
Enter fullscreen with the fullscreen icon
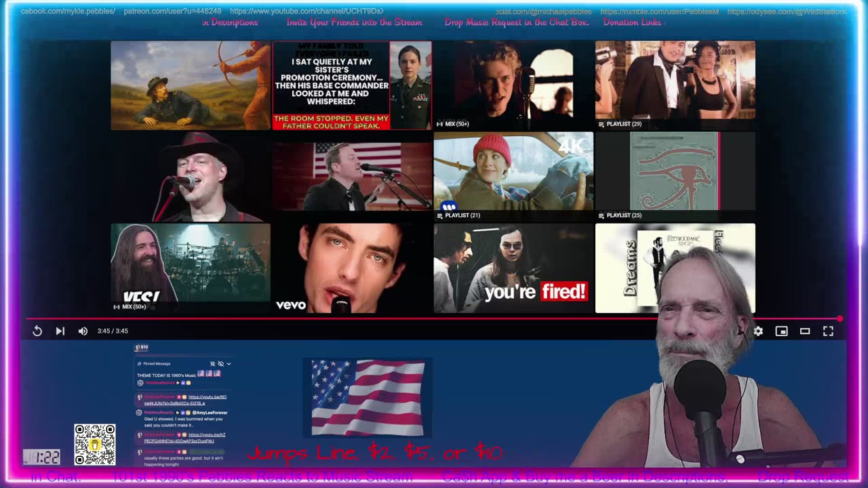pos(828,331)
